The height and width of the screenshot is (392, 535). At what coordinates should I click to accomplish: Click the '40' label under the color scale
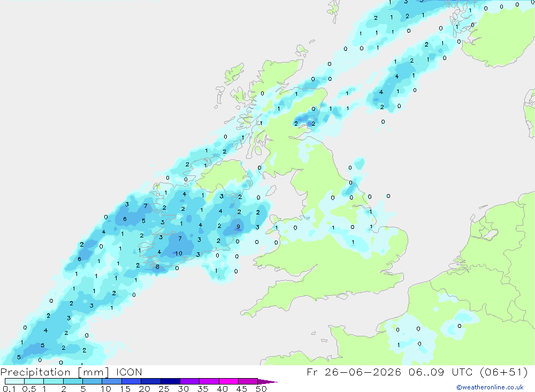click(x=223, y=389)
